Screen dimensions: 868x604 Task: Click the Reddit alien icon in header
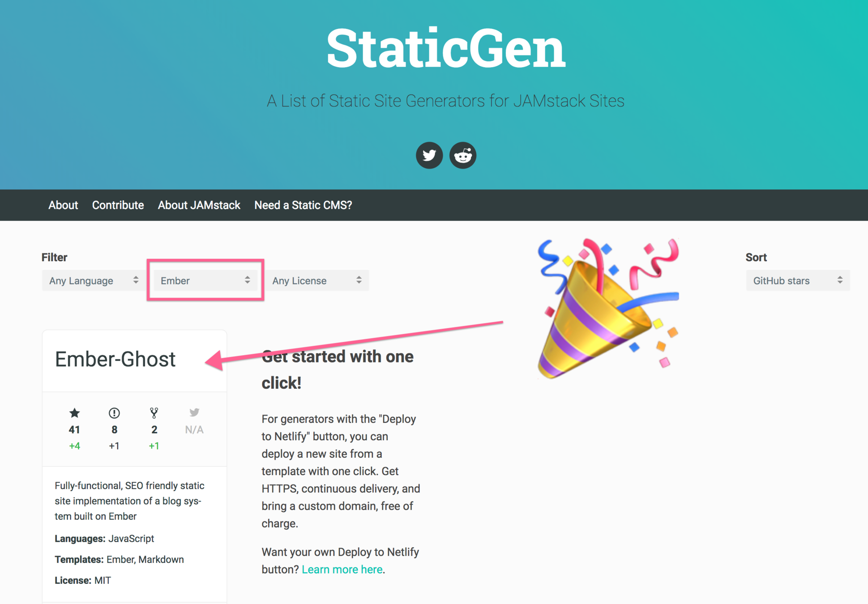(462, 155)
